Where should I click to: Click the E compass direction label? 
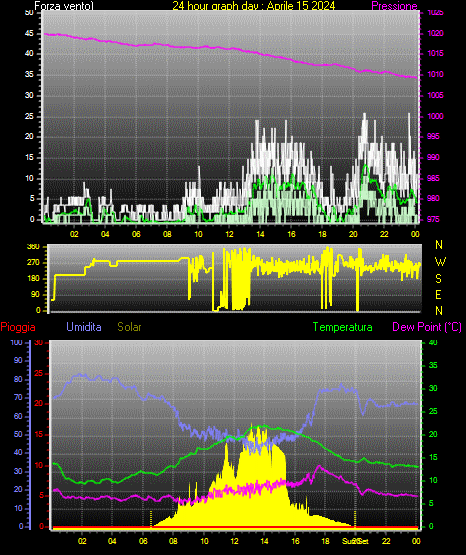coord(438,294)
